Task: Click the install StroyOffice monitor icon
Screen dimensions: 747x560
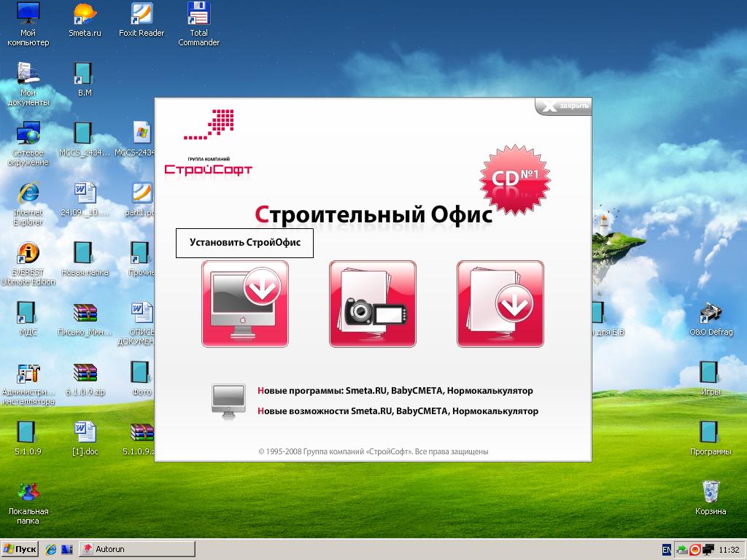Action: pos(245,304)
